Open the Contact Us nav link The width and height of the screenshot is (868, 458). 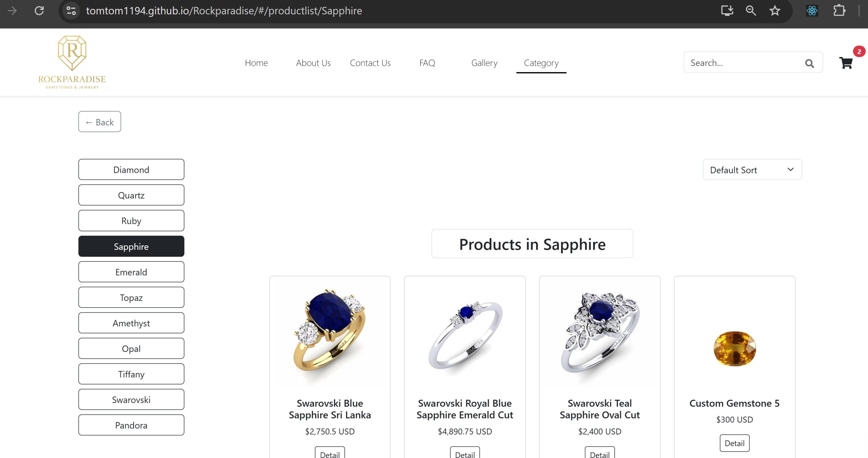[370, 63]
